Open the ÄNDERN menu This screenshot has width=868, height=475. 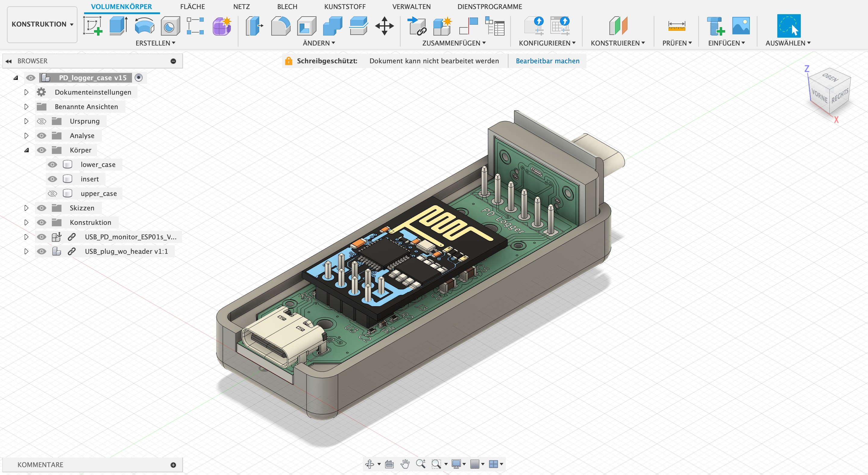319,43
